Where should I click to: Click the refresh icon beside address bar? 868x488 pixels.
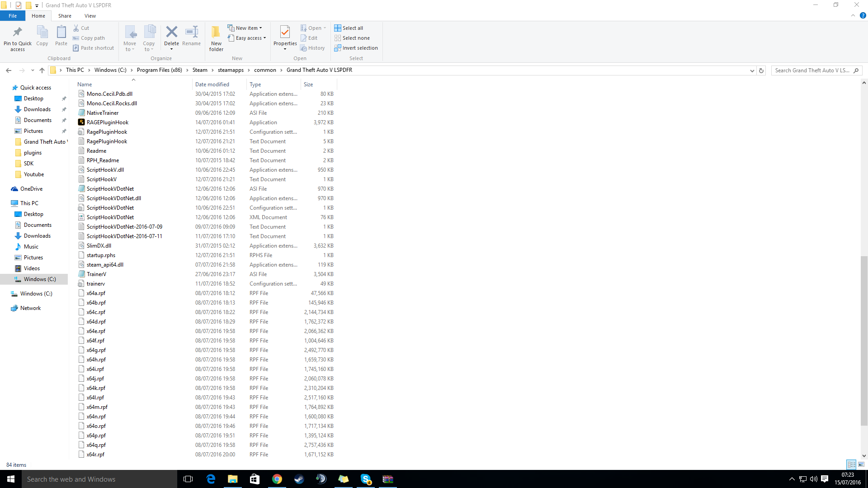(x=761, y=70)
